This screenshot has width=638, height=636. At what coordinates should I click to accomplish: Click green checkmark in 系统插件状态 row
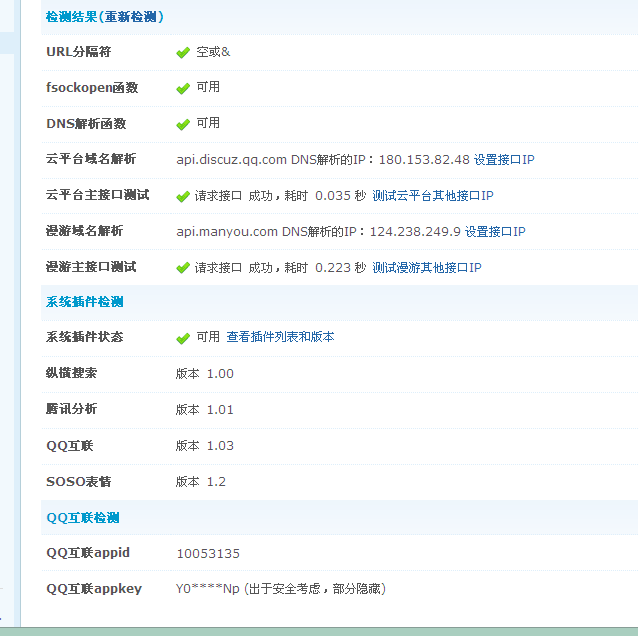pos(183,338)
